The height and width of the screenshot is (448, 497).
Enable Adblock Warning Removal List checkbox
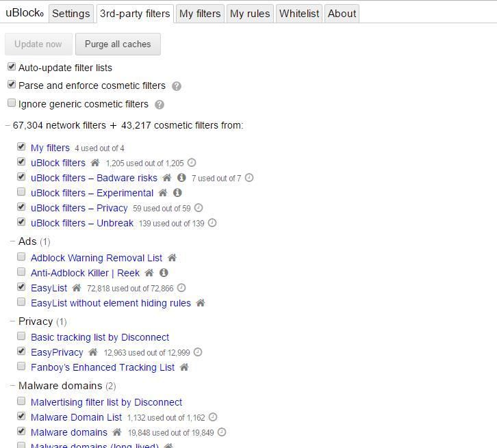(21, 256)
